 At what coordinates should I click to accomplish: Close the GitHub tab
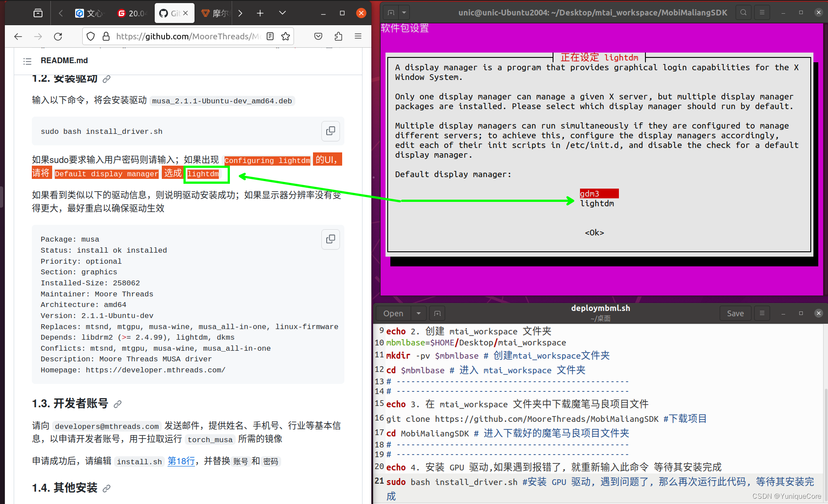(x=186, y=13)
